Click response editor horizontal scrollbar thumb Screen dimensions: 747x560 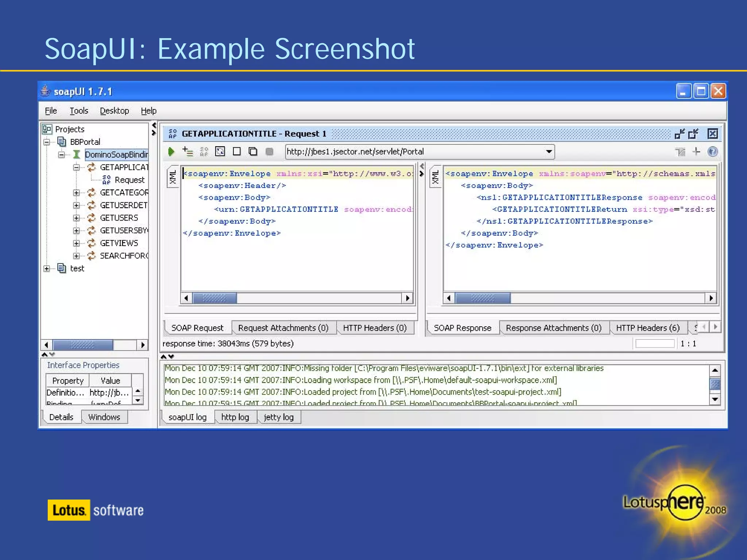483,298
